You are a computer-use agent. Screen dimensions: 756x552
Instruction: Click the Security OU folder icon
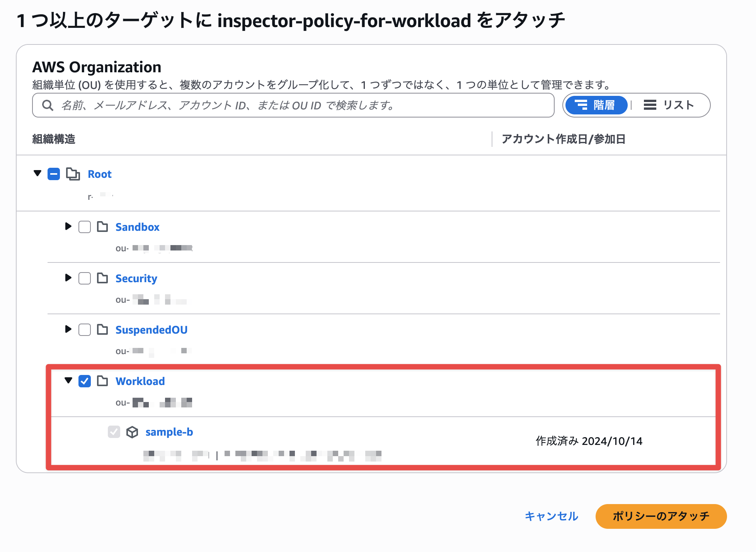point(102,278)
